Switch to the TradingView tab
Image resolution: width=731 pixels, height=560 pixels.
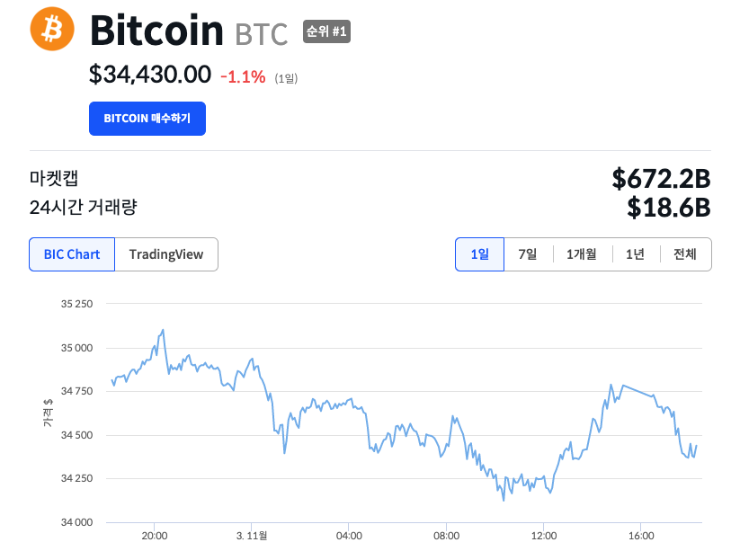click(x=166, y=254)
